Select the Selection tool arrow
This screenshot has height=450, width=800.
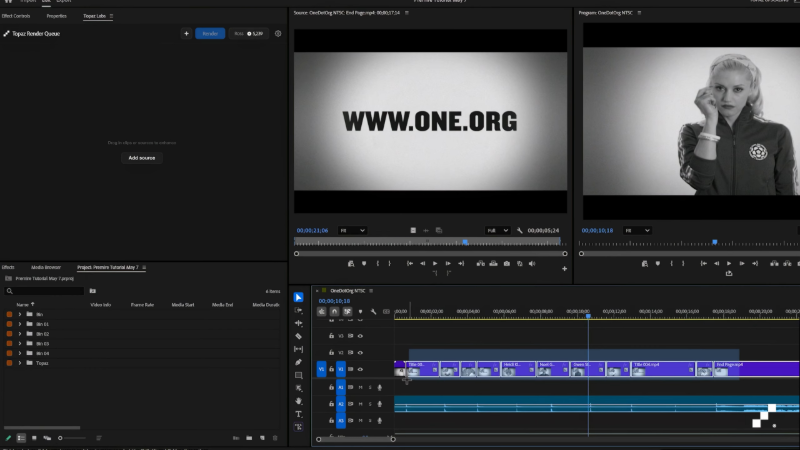point(298,297)
